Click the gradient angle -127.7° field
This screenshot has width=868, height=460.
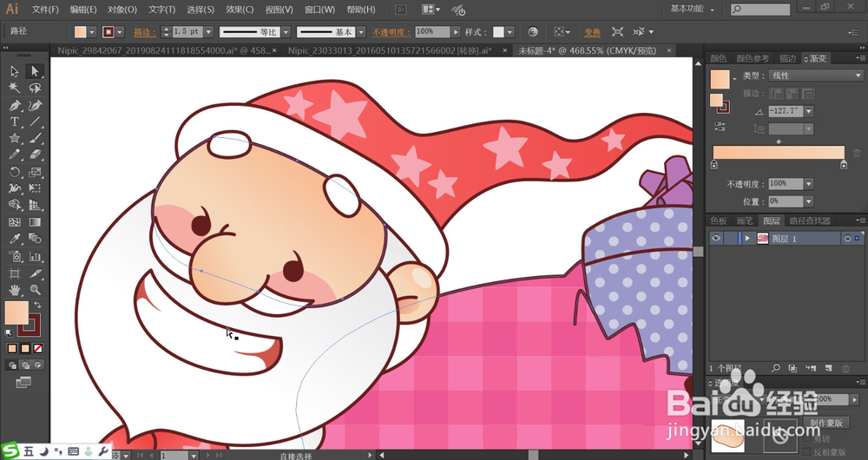tap(786, 111)
